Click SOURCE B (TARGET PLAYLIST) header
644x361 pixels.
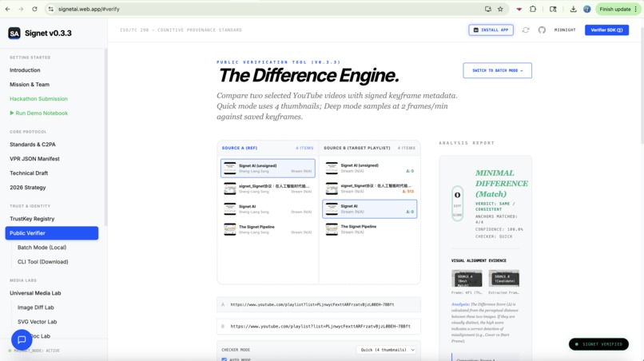(x=357, y=148)
